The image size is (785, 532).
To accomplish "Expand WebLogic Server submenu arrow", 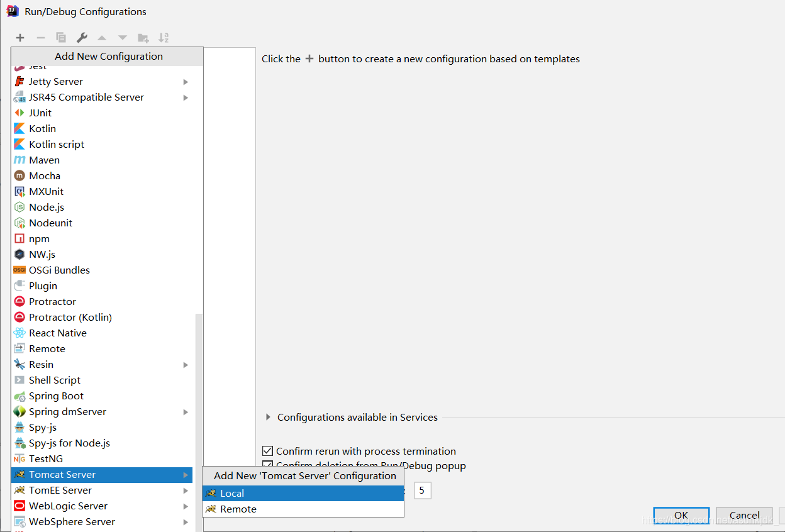I will 186,506.
